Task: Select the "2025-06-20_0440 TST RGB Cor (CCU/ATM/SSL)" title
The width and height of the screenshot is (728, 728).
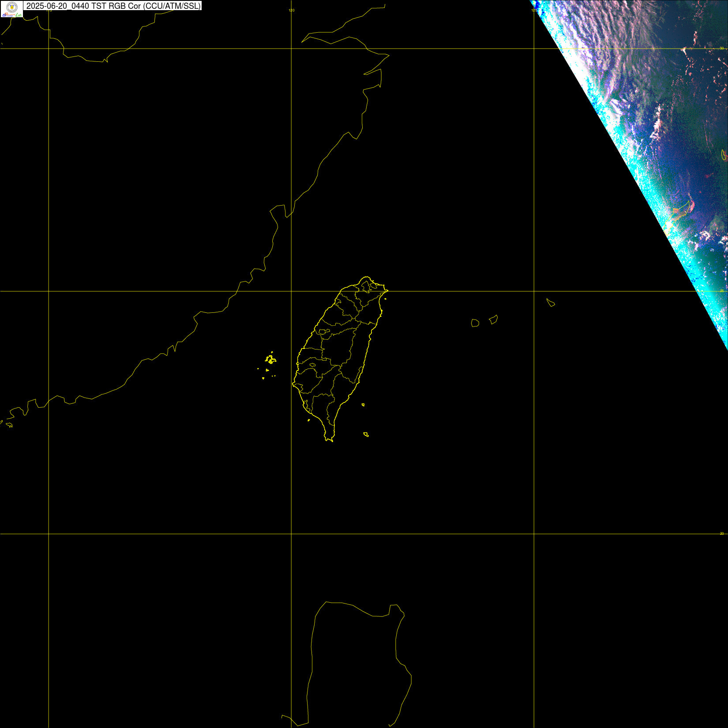Action: coord(113,6)
